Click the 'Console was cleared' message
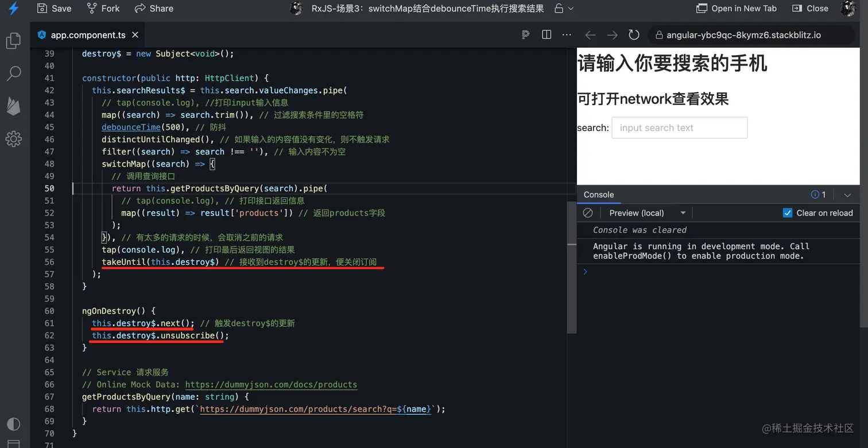Image resolution: width=868 pixels, height=448 pixels. [x=640, y=230]
